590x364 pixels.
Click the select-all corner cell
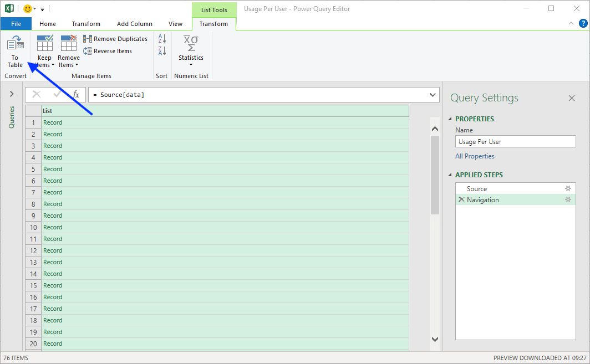pyautogui.click(x=33, y=111)
